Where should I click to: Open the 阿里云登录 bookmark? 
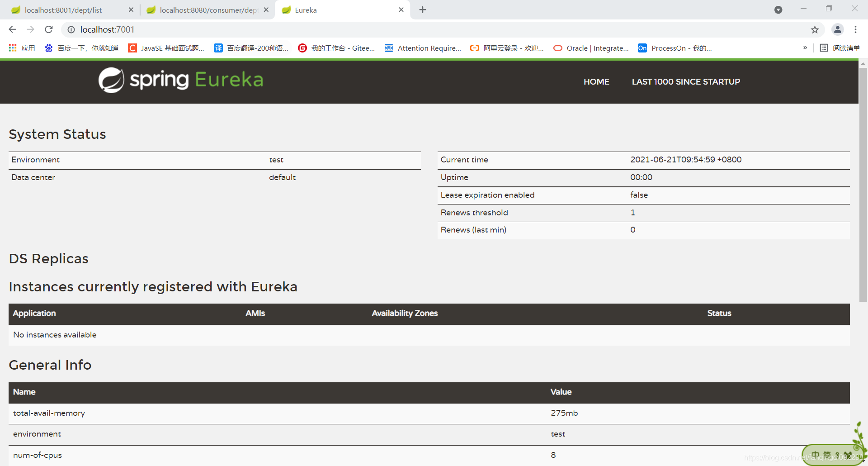507,48
